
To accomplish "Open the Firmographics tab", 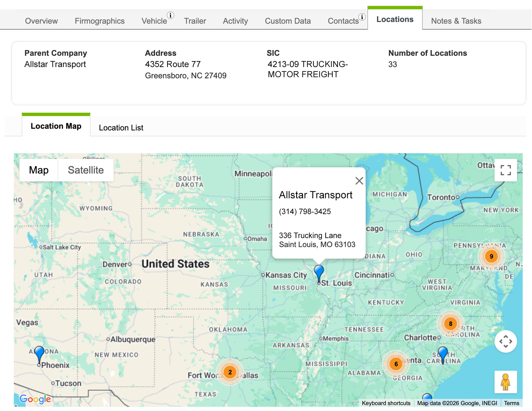I will coord(99,21).
